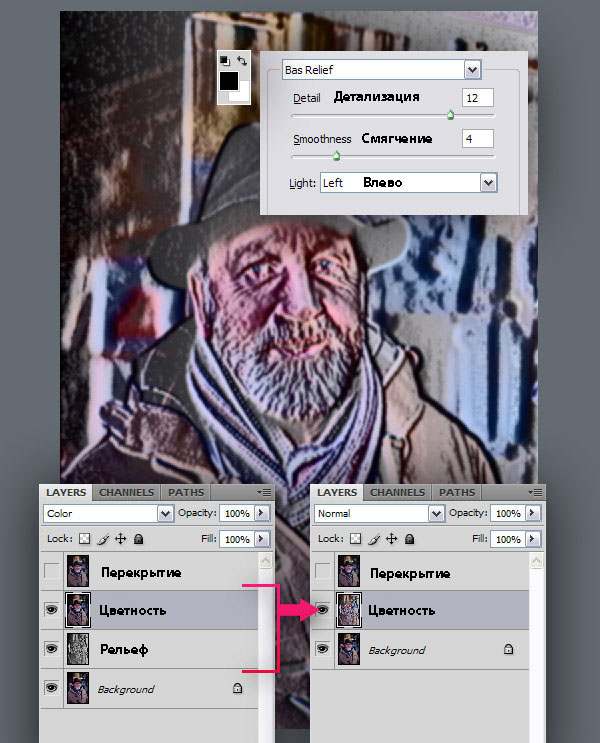
Task: Click the black foreground color swatch
Action: [228, 81]
